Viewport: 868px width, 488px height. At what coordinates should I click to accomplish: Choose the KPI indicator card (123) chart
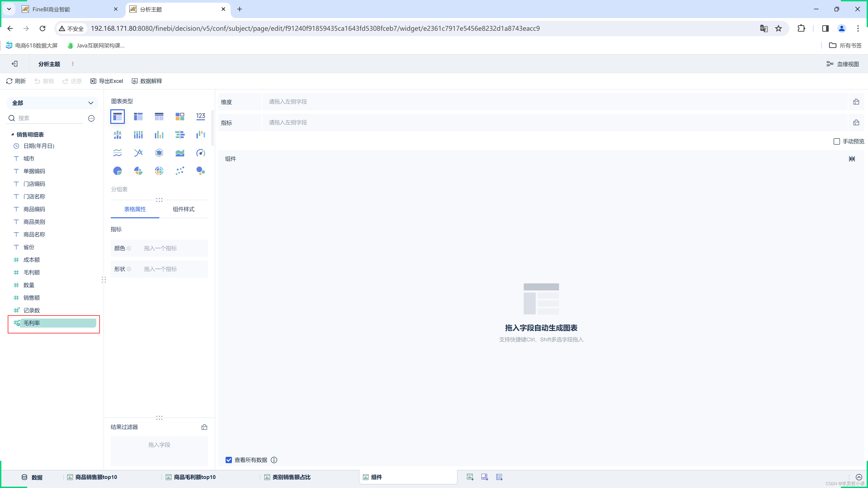point(200,117)
